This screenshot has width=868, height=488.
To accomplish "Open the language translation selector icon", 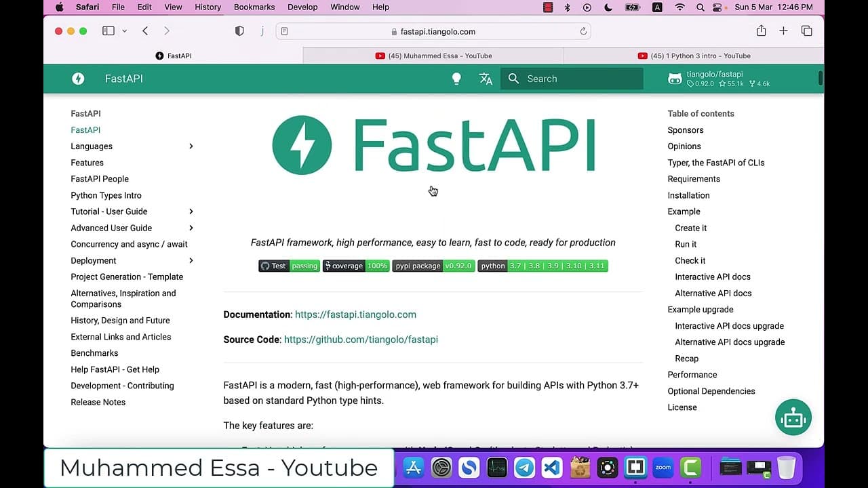I will (x=486, y=79).
